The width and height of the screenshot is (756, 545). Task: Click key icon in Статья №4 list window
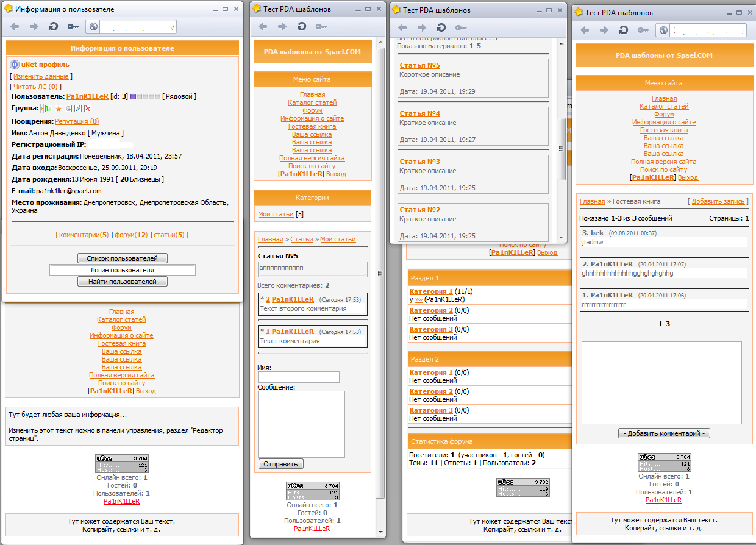point(461,27)
